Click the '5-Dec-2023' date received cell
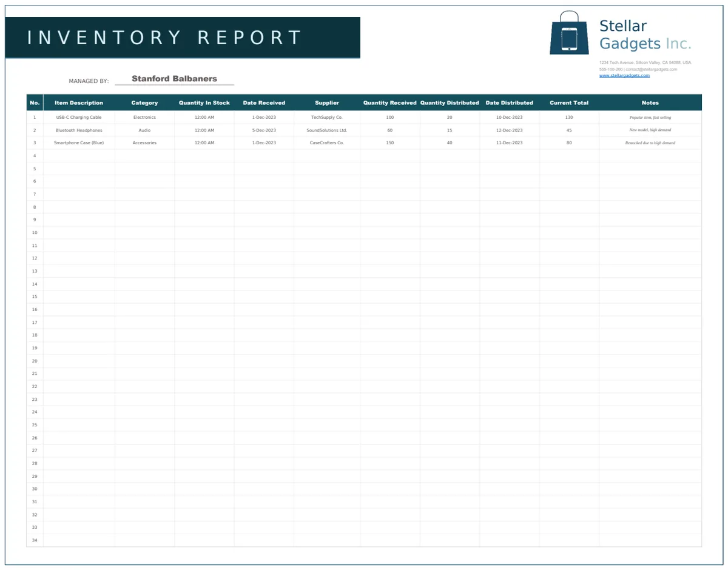The width and height of the screenshot is (728, 570). (264, 130)
